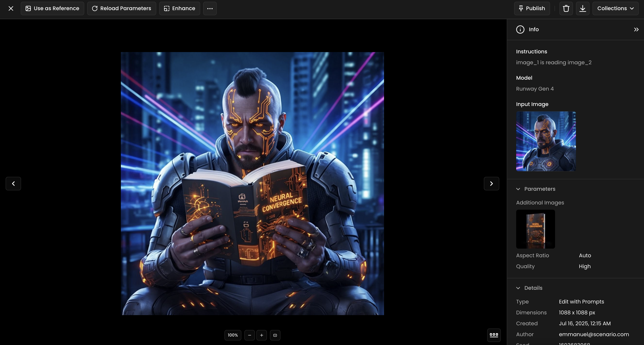Open the Input Image thumbnail
This screenshot has height=345, width=644.
coord(546,141)
